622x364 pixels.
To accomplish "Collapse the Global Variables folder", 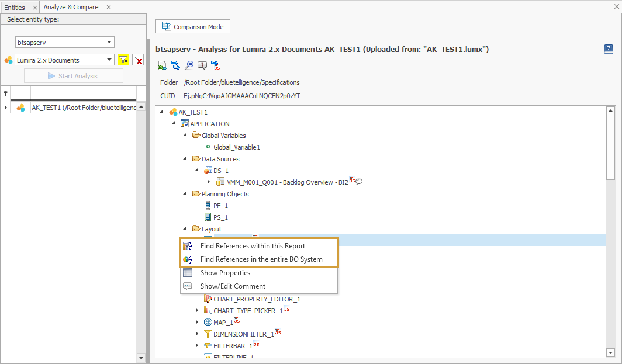I will click(184, 135).
